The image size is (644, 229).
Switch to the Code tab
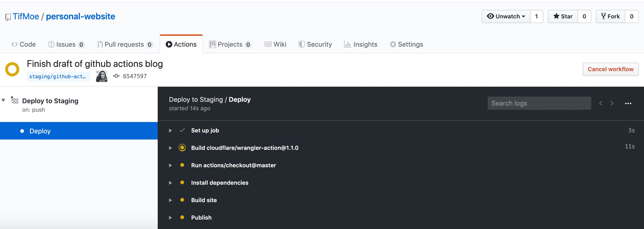pos(24,44)
